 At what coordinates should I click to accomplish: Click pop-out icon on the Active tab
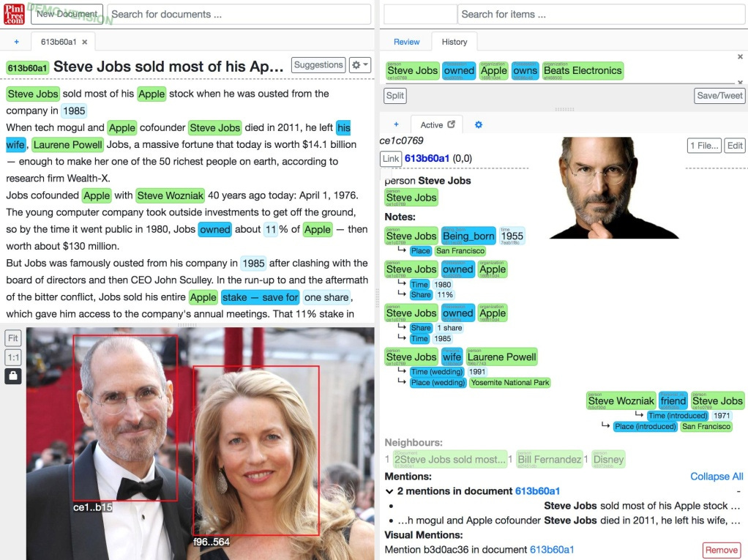452,124
